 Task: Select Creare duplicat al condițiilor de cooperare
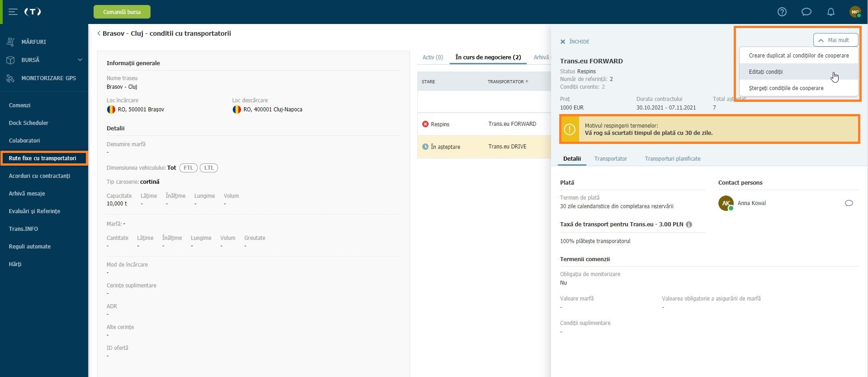tap(799, 56)
